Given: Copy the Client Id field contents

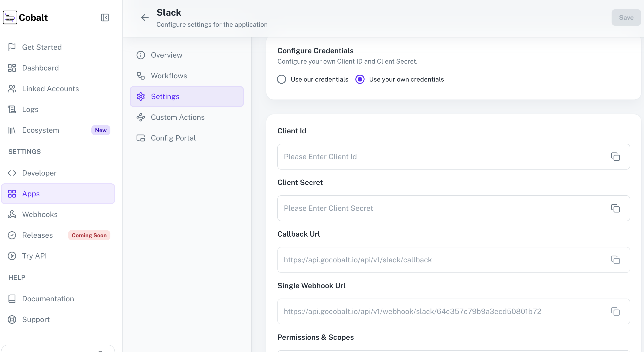Looking at the screenshot, I should 615,157.
